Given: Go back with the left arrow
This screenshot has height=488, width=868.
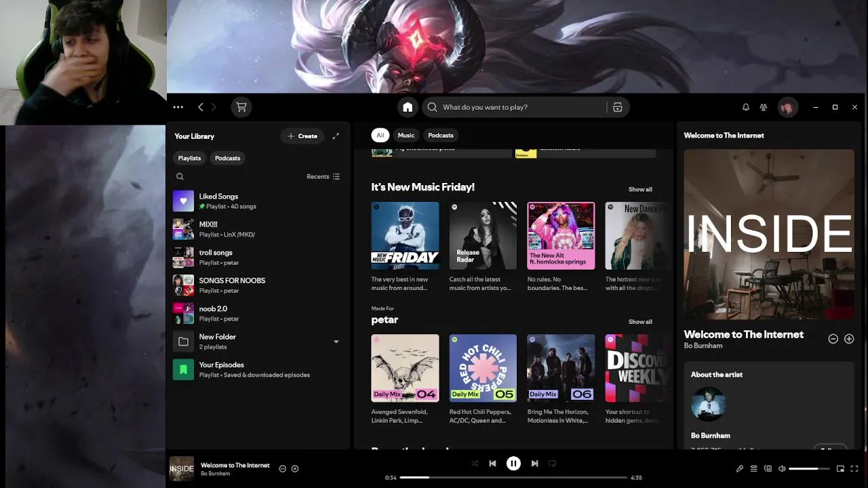Looking at the screenshot, I should [x=201, y=107].
